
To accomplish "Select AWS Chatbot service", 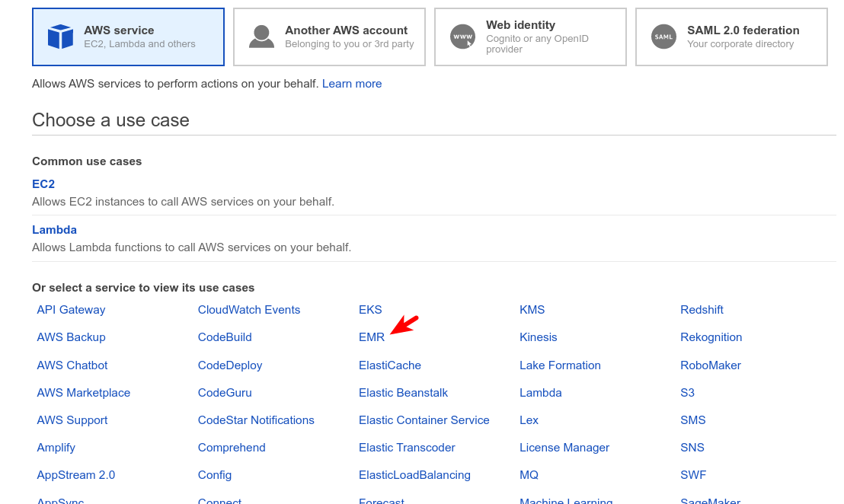I will (x=72, y=365).
